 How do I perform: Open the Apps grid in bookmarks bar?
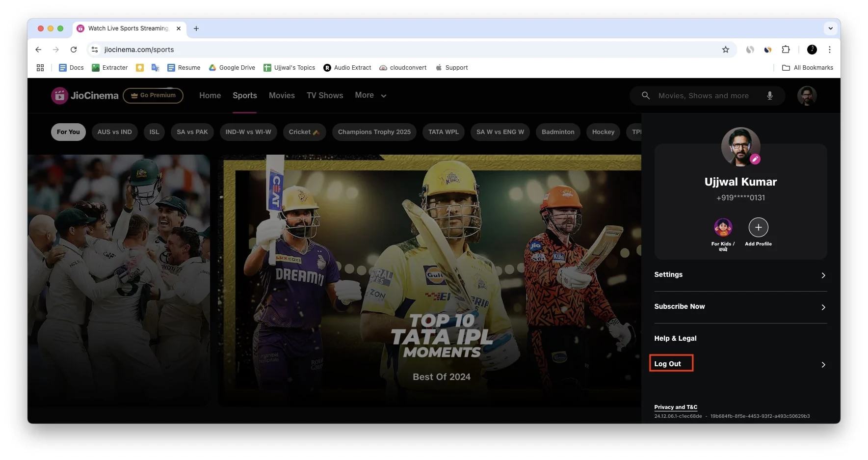[x=40, y=68]
